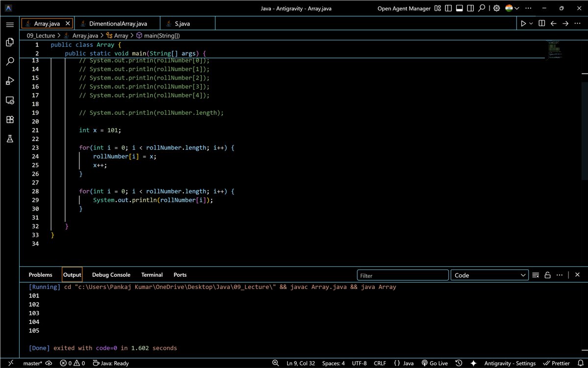Open the Problems panel tab
The height and width of the screenshot is (368, 588).
point(40,275)
